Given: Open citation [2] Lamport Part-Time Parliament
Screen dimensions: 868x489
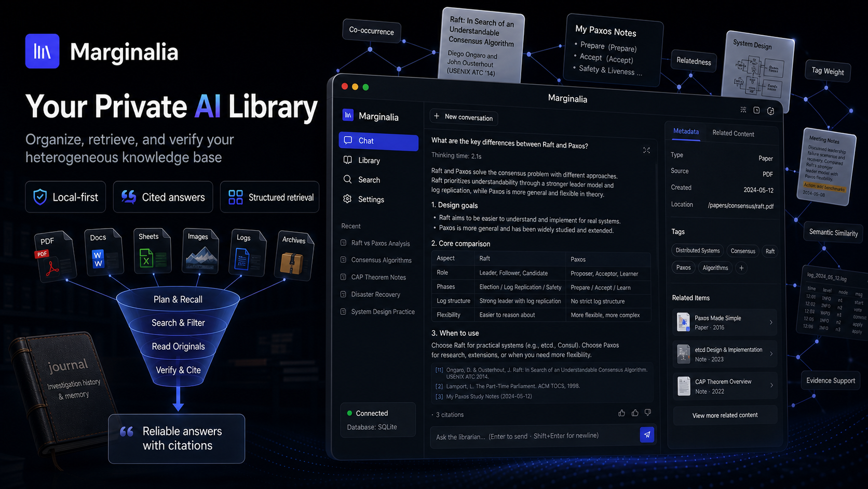Looking at the screenshot, I should (508, 386).
